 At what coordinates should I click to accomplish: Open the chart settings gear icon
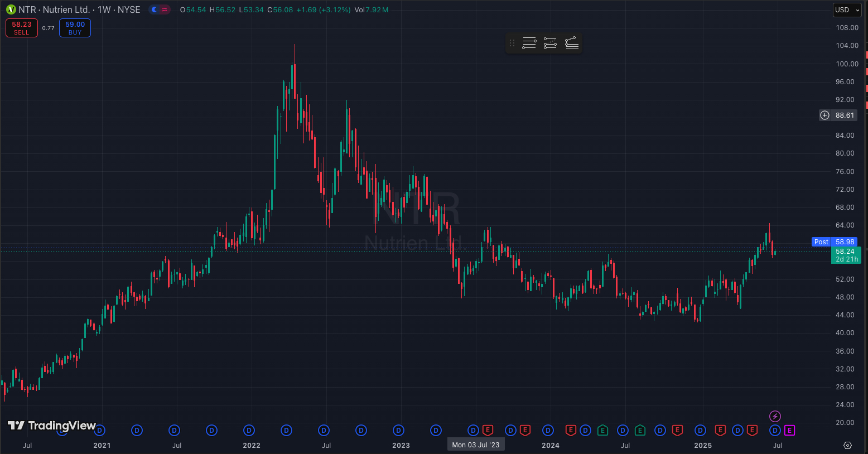tap(847, 445)
